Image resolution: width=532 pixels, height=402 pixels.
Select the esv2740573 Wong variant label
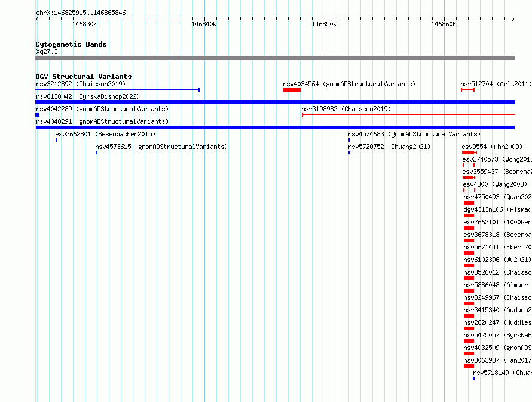[497, 159]
